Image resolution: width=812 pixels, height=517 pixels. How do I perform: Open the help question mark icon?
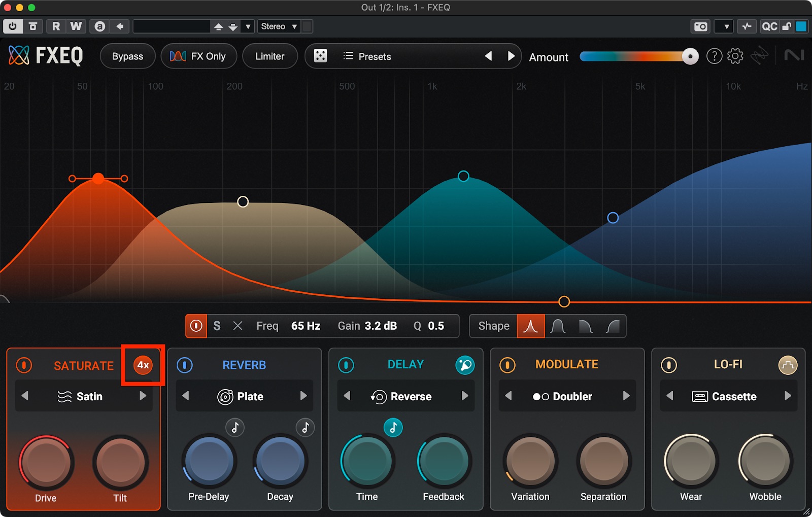714,56
